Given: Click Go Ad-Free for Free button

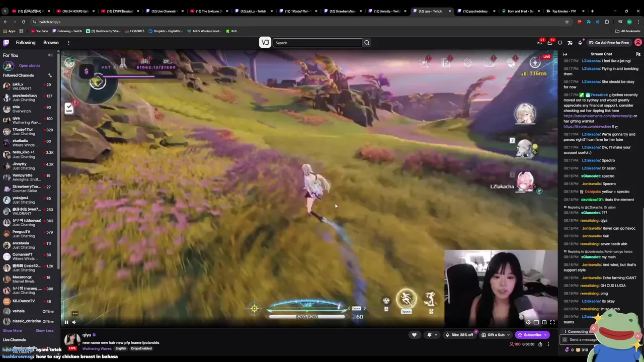Looking at the screenshot, I should pos(609,43).
